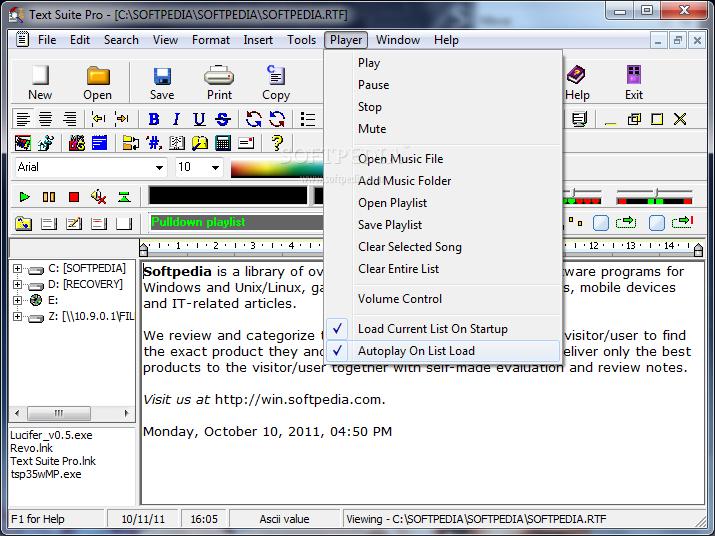The height and width of the screenshot is (536, 715).
Task: Click the blue hash number icon
Action: [154, 143]
